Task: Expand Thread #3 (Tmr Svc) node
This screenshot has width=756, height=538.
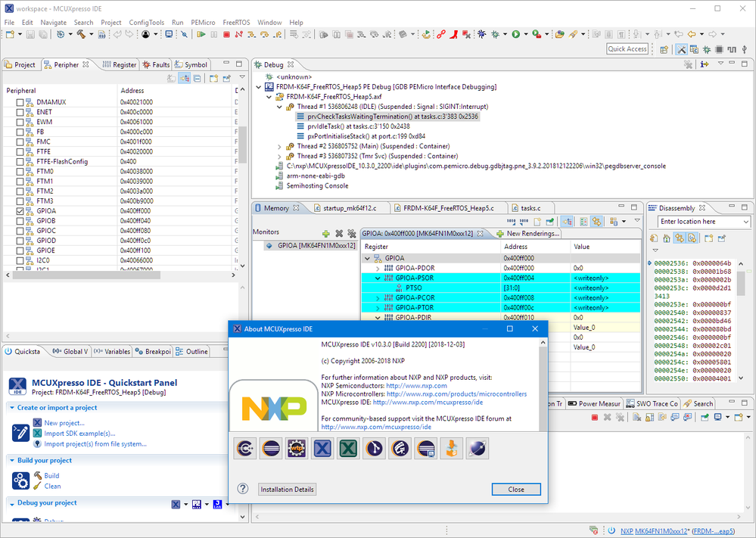Action: pos(280,156)
